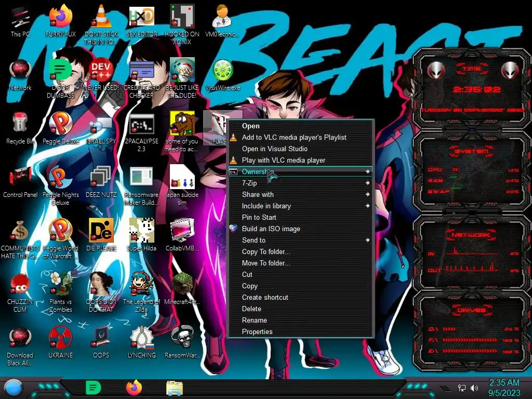Viewport: 532px width, 399px height.
Task: Expand the Ownership submenu
Action: click(301, 171)
